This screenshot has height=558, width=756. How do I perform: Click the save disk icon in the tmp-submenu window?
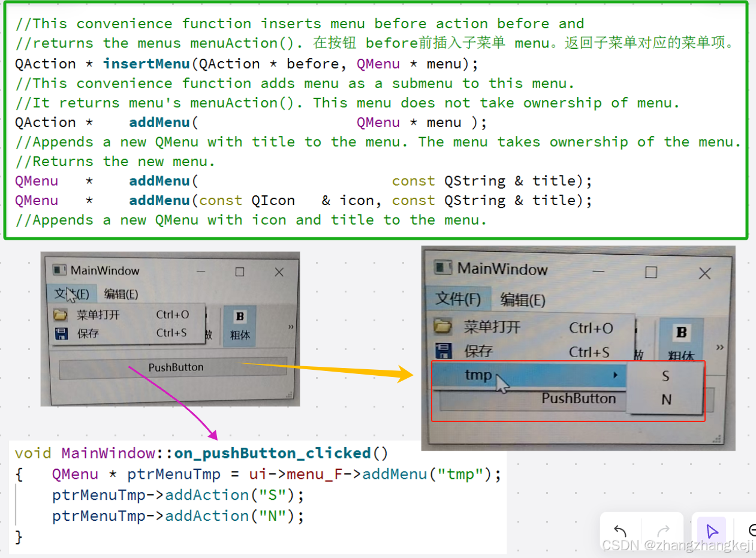442,351
